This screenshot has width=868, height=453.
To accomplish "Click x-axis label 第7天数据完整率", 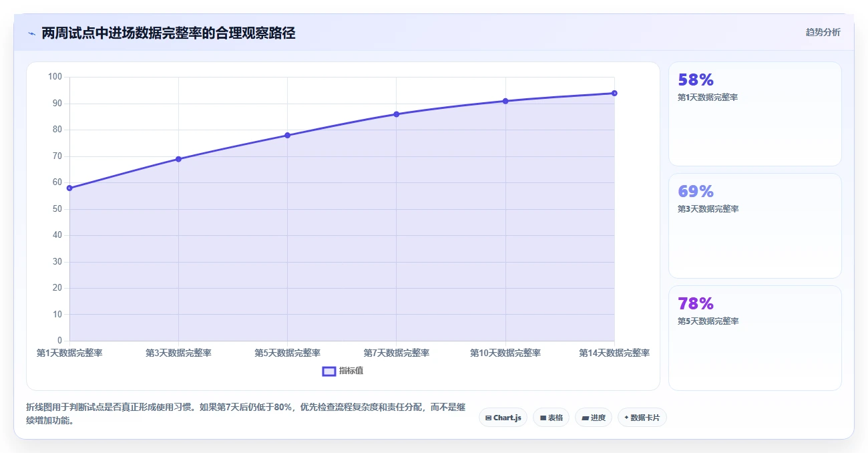I will tap(396, 353).
